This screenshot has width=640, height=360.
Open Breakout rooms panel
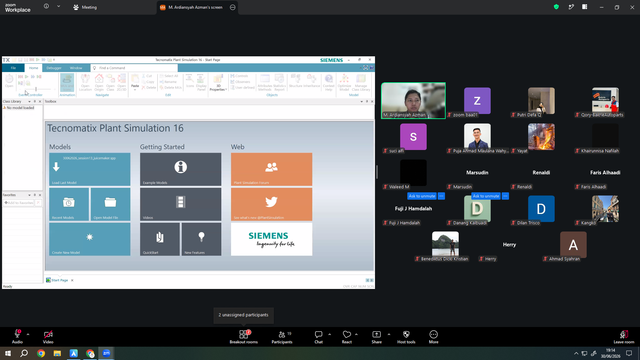[x=244, y=337]
